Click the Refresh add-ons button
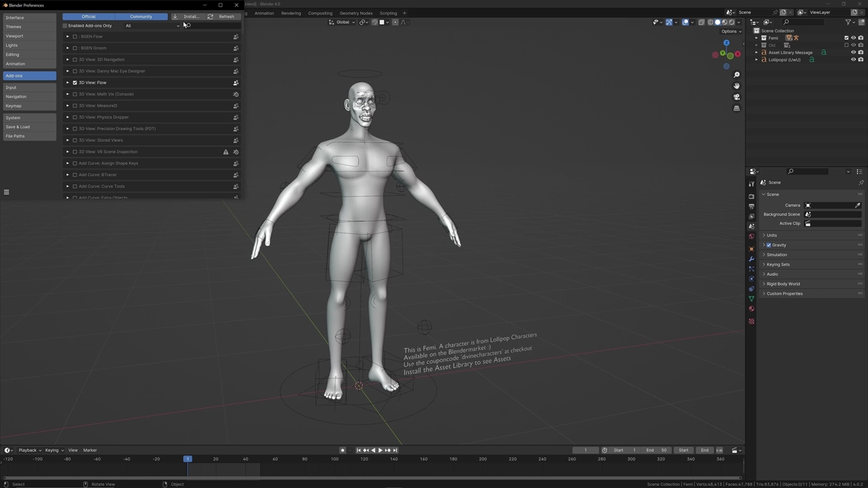The image size is (868, 488). (222, 16)
